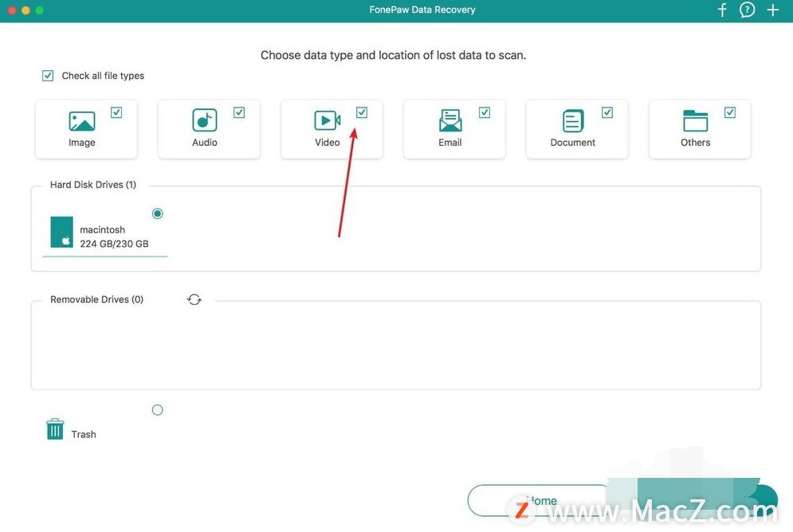The width and height of the screenshot is (793, 532).
Task: Uncheck the Others file type checkbox
Action: coord(730,112)
